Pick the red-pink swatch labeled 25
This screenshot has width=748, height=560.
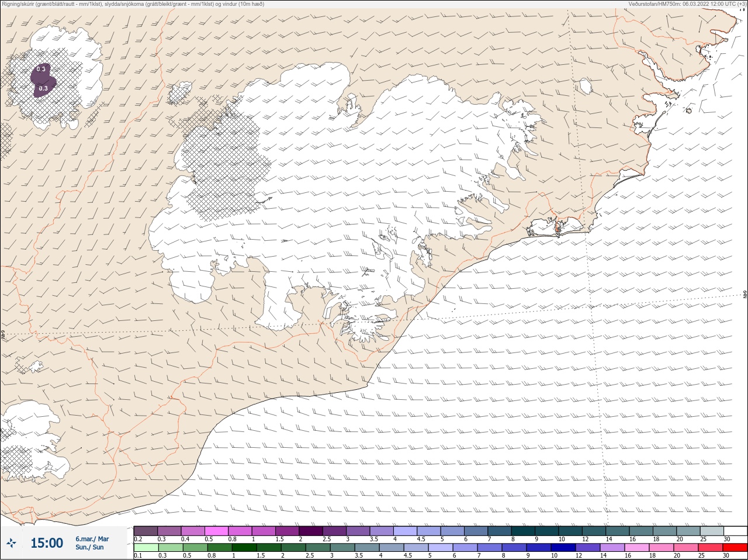[x=712, y=548]
